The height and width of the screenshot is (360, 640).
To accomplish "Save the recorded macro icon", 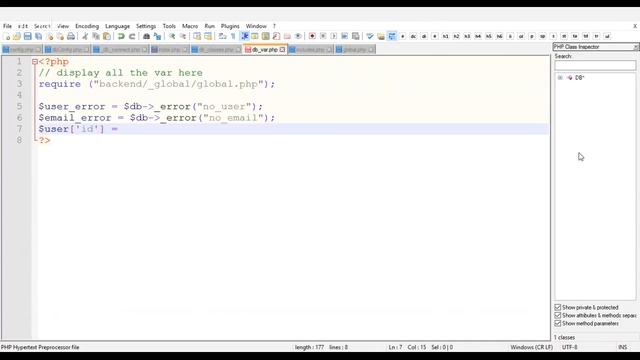I will click(356, 36).
